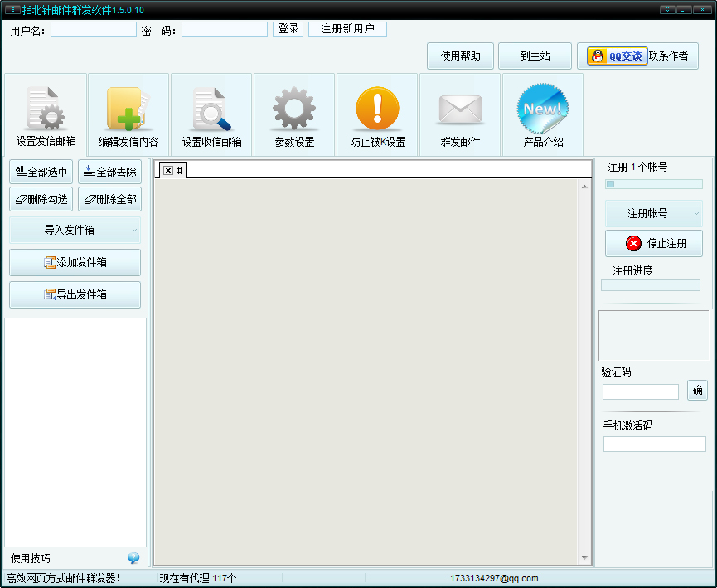The width and height of the screenshot is (717, 588).
Task: Open the title bar system menu
Action: 12,9
